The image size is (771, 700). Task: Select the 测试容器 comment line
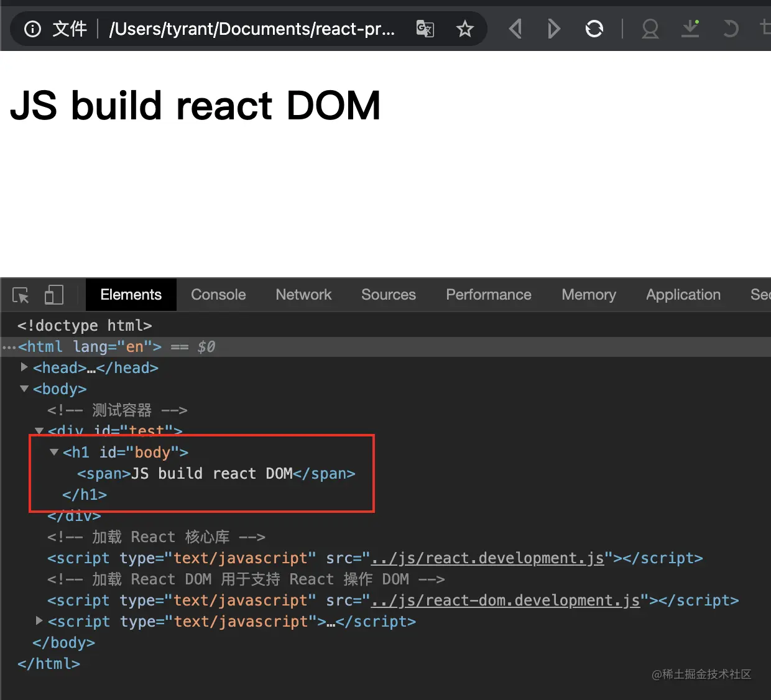pos(118,410)
